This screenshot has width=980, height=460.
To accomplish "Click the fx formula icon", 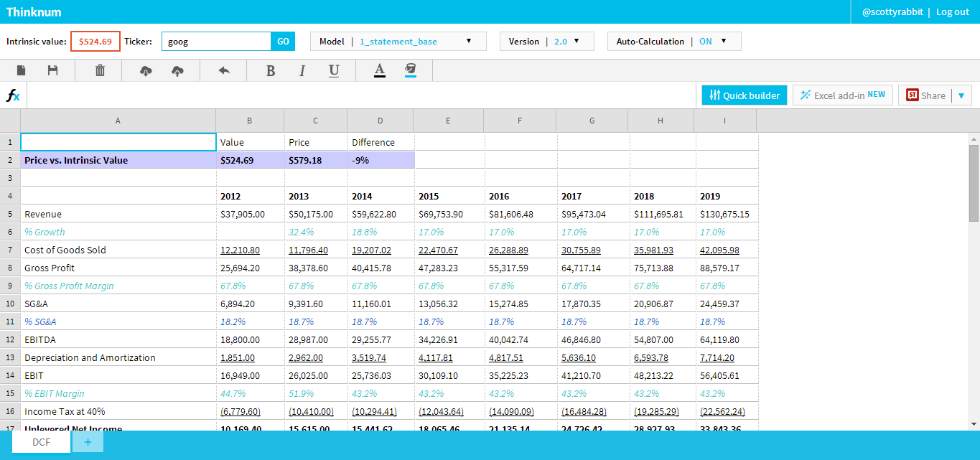I will click(x=13, y=95).
